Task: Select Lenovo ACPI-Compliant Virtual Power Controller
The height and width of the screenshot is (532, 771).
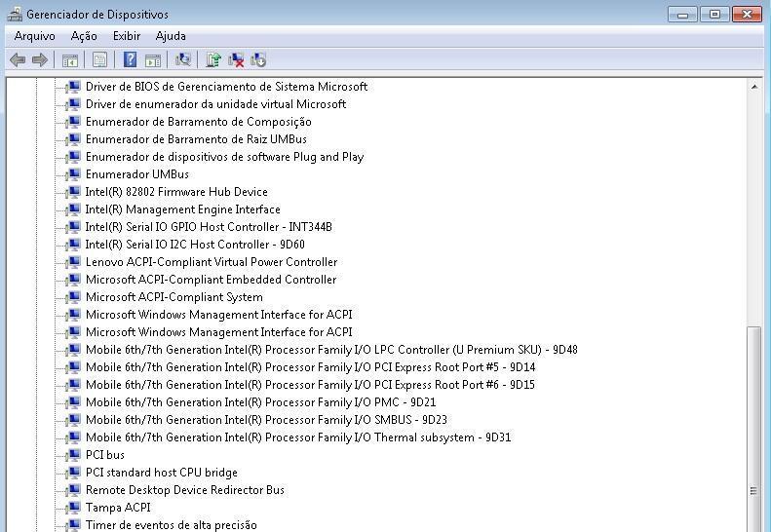Action: pyautogui.click(x=211, y=262)
